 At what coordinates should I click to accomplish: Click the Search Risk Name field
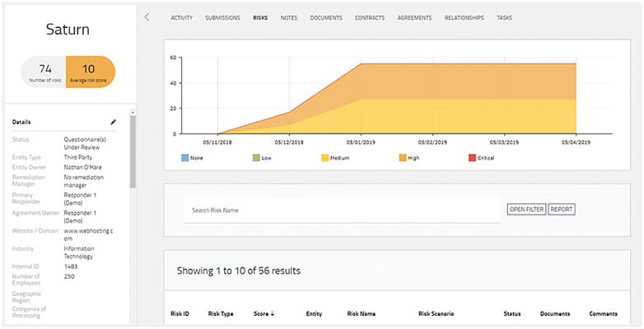coord(342,211)
